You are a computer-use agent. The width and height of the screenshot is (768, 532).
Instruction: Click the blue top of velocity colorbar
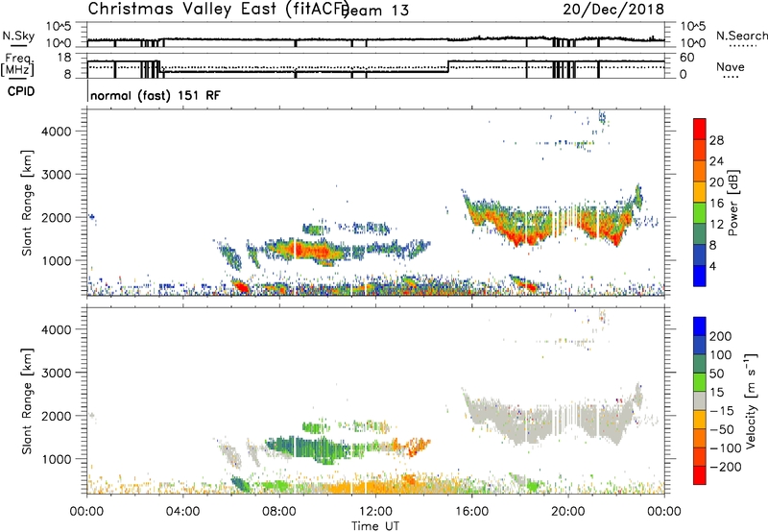[700, 326]
